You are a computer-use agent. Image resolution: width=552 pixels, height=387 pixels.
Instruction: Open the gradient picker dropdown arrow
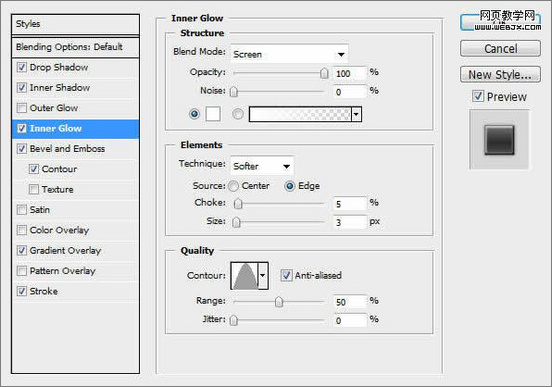click(356, 114)
